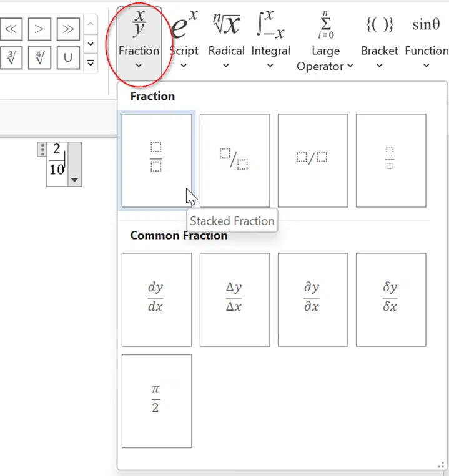Select the Stacked Fraction template

point(157,160)
